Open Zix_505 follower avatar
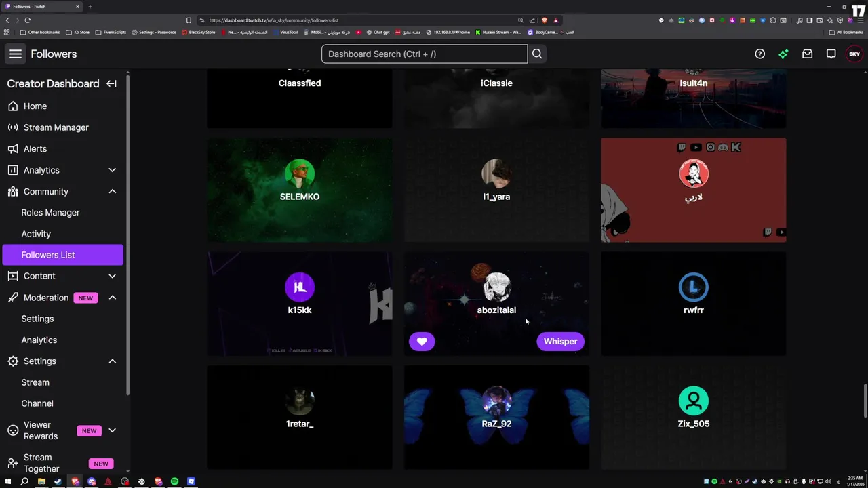The height and width of the screenshot is (488, 868). [x=694, y=401]
